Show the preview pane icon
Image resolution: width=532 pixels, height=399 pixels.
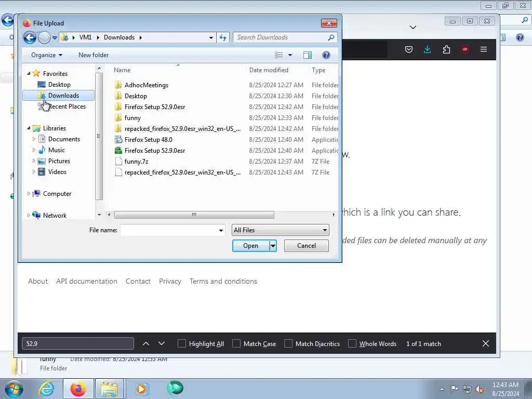point(308,55)
